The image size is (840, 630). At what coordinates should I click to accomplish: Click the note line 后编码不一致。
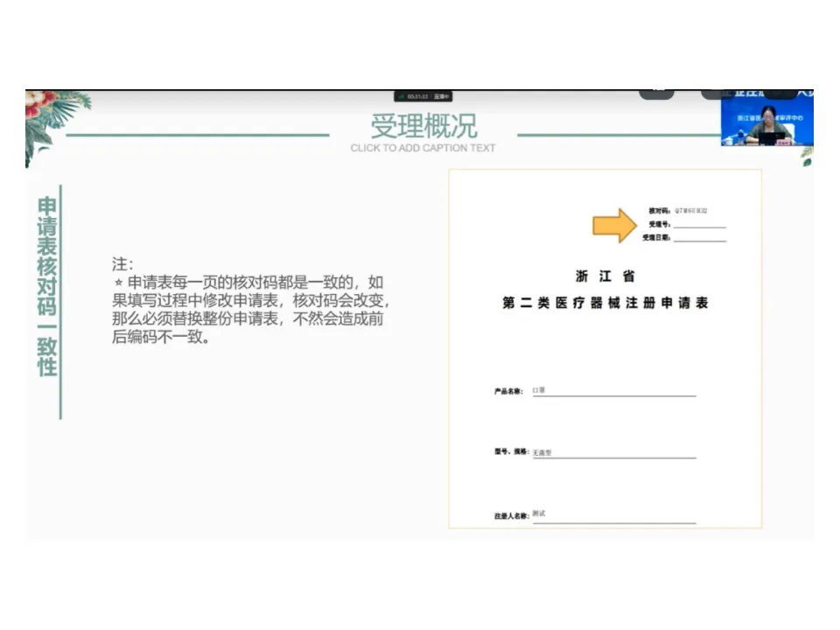(x=161, y=336)
